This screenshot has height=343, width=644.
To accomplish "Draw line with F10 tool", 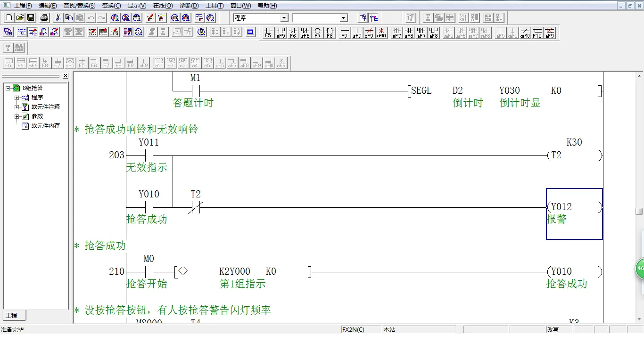I will (537, 33).
